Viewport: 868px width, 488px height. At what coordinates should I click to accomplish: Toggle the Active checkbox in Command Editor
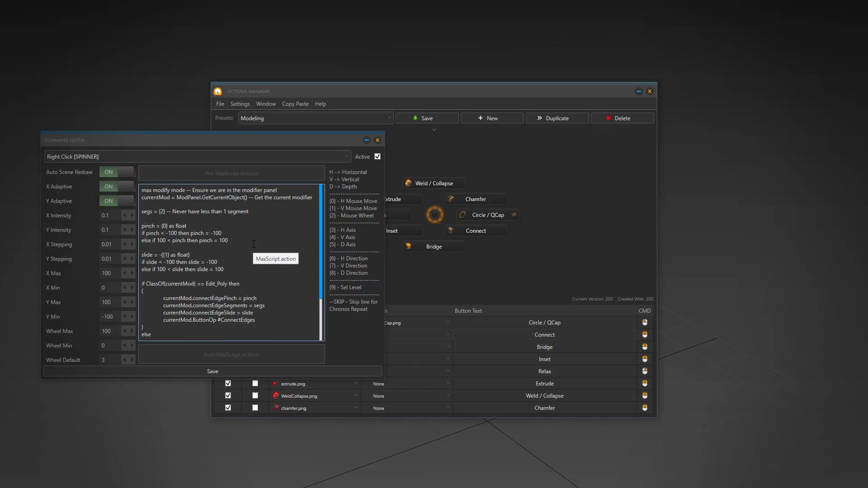pyautogui.click(x=377, y=156)
